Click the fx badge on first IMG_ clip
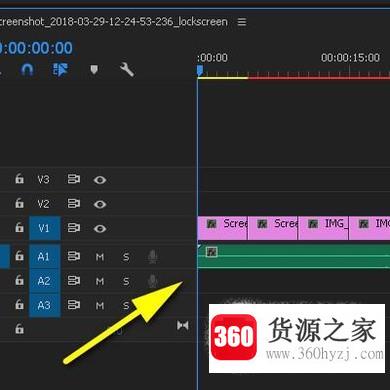The height and width of the screenshot is (390, 390). tap(313, 224)
